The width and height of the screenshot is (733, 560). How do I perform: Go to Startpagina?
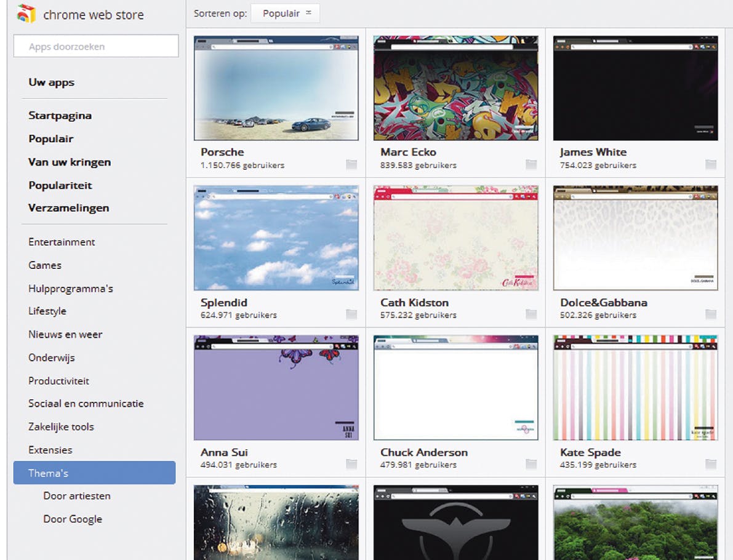tap(60, 116)
